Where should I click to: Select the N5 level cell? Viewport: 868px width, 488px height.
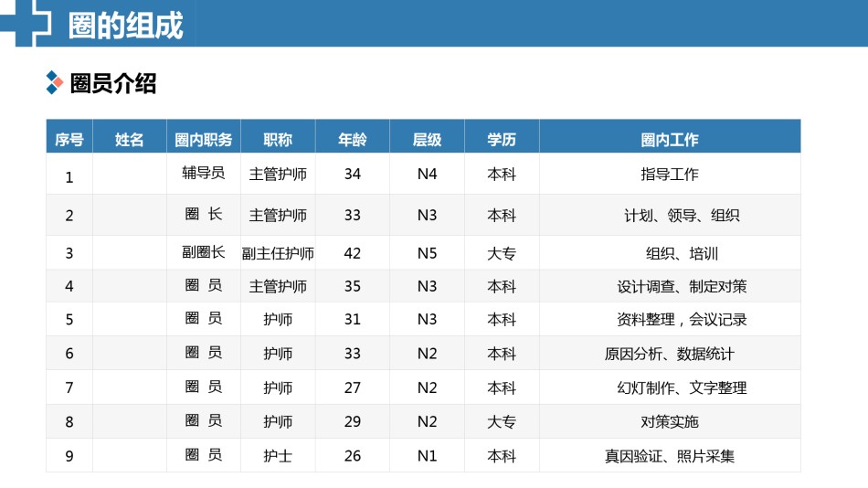point(427,254)
